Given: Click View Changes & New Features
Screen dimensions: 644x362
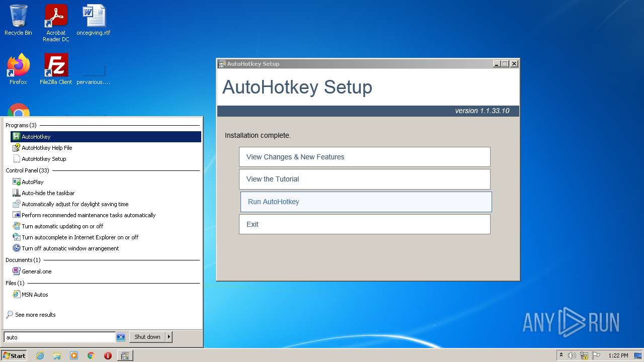Looking at the screenshot, I should point(365,157).
